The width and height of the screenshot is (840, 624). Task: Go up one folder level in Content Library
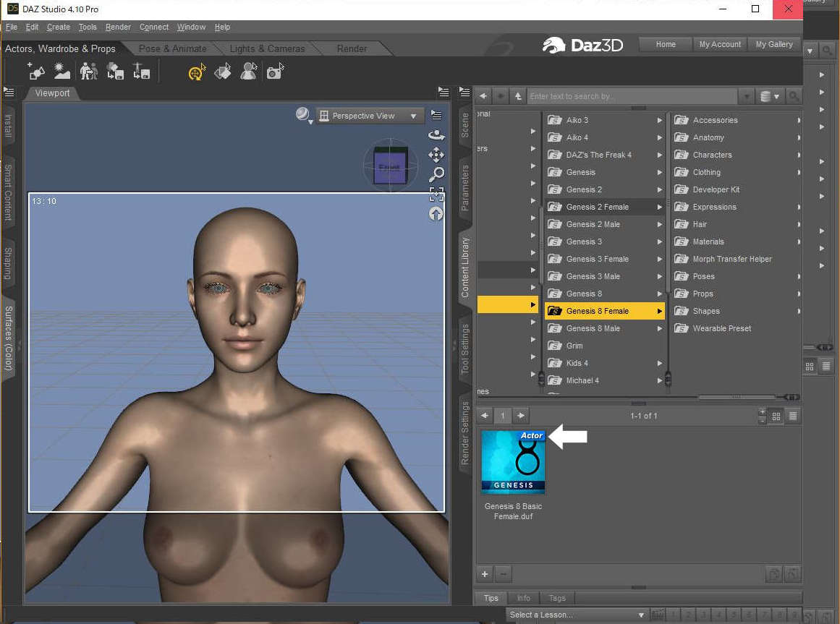point(517,96)
